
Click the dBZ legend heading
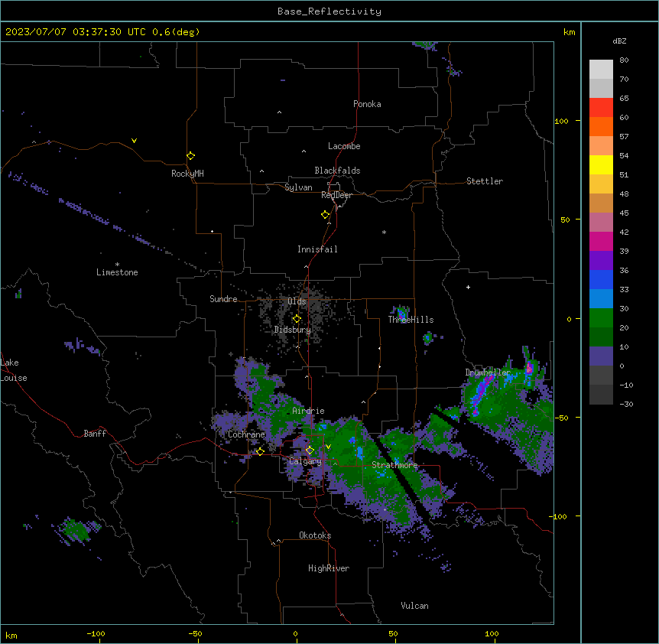(x=619, y=41)
